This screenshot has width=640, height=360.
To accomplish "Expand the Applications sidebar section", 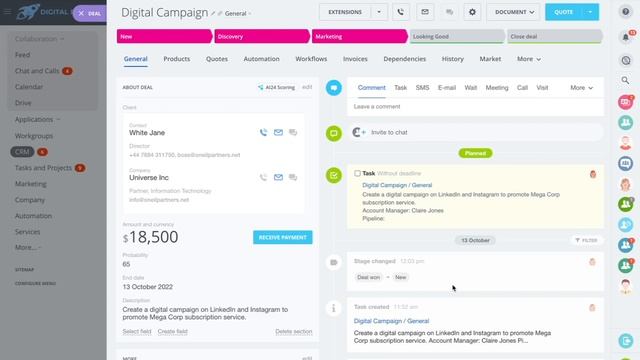I will (x=38, y=119).
